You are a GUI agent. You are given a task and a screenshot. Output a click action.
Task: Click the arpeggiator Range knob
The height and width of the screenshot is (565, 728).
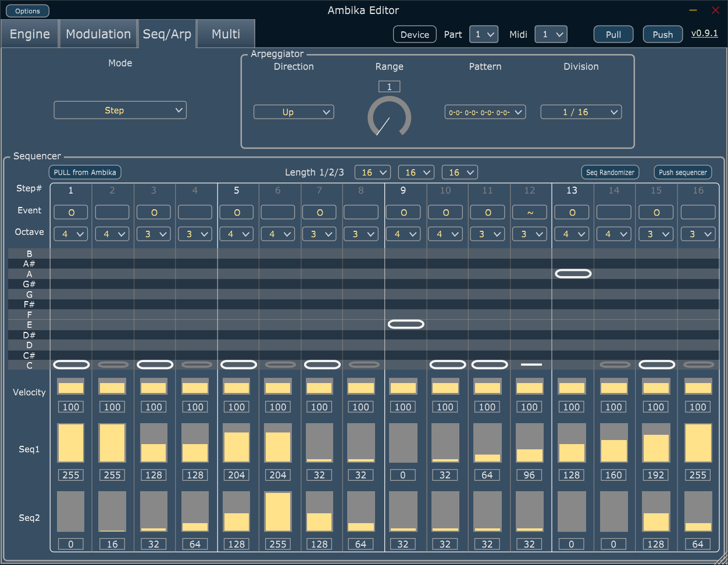pyautogui.click(x=389, y=117)
